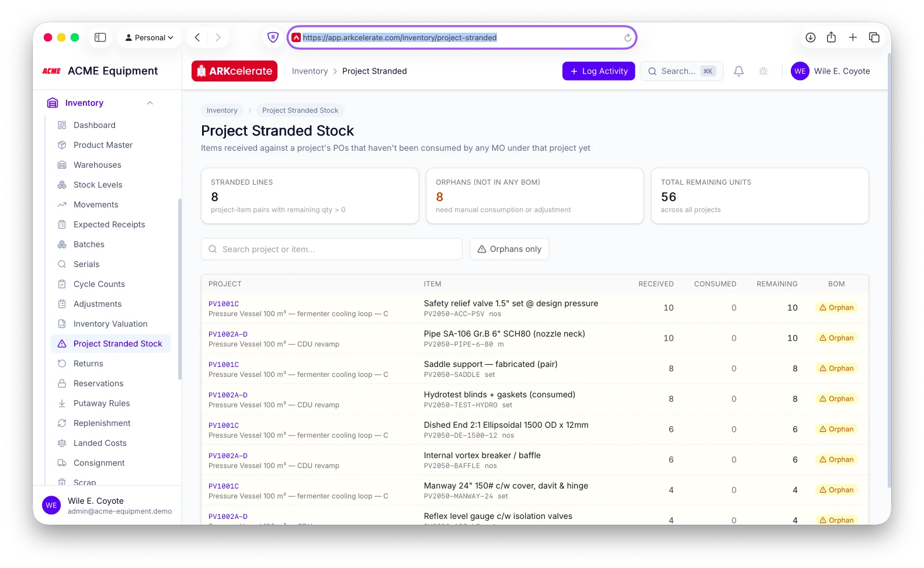Open project PV1002A-D for Pipe SA-106
The width and height of the screenshot is (924, 568).
pos(228,334)
